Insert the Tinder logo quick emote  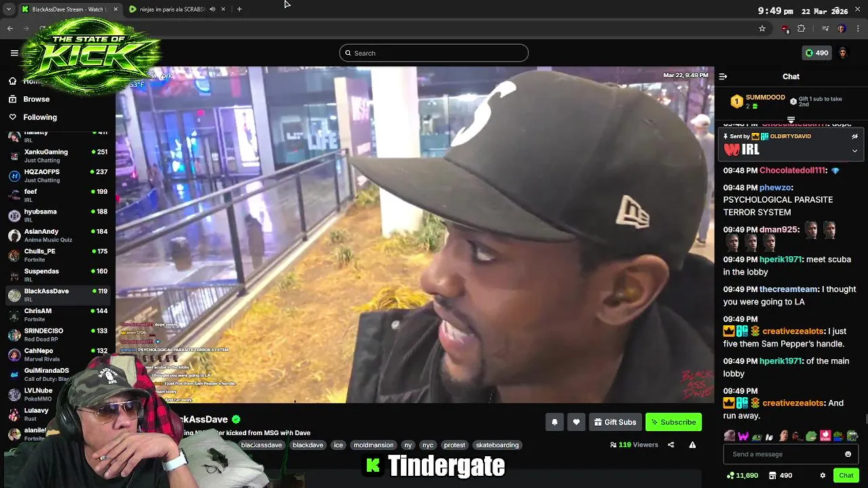tap(825, 436)
